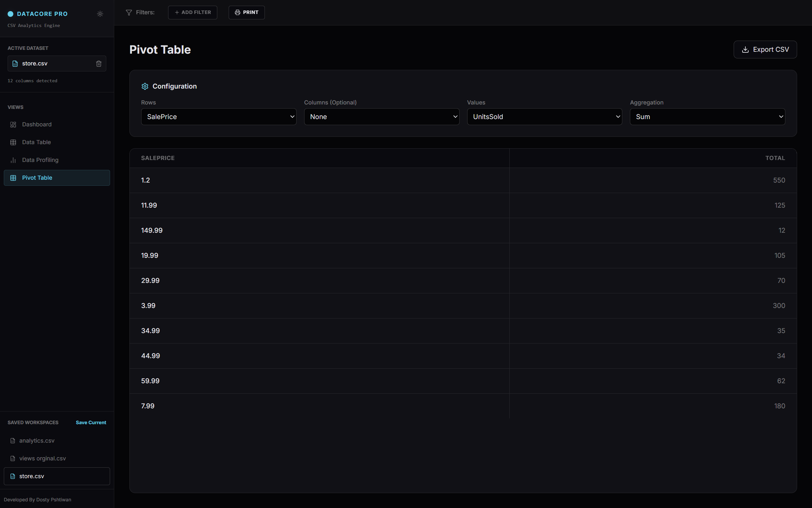Click the Configuration gear icon
Viewport: 812px width, 508px height.
pos(145,86)
